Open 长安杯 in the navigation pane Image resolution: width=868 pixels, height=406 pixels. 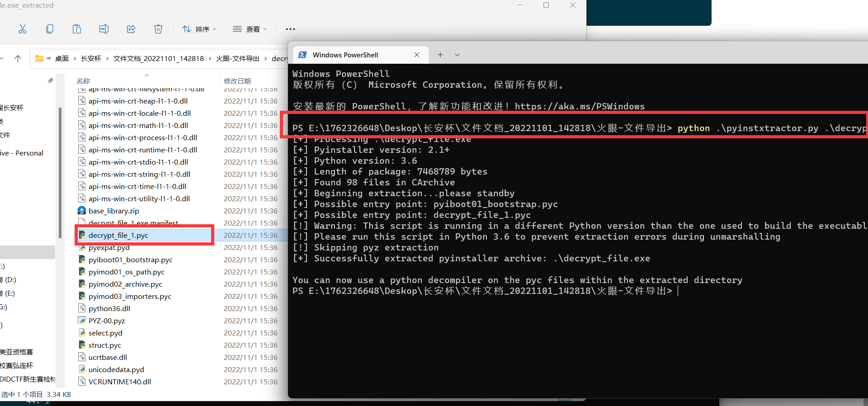(x=12, y=108)
